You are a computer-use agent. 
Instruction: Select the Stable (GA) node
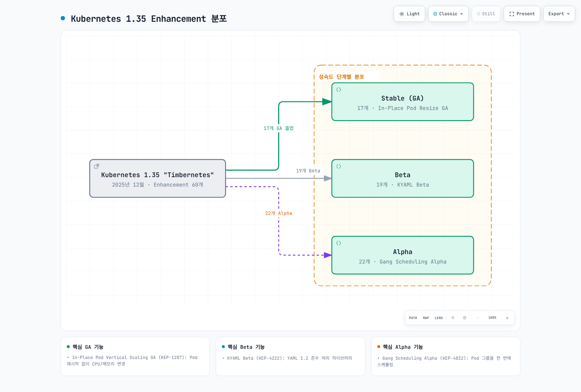point(403,102)
